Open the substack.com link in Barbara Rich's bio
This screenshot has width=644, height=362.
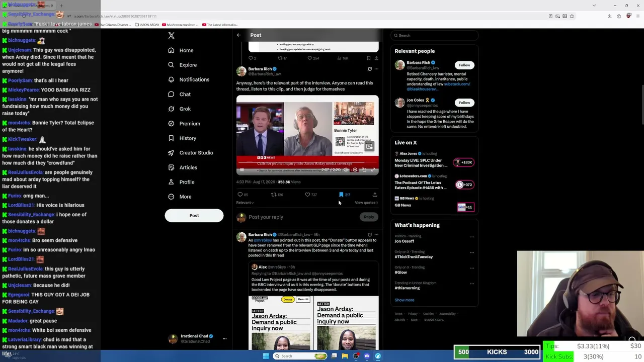point(457,84)
